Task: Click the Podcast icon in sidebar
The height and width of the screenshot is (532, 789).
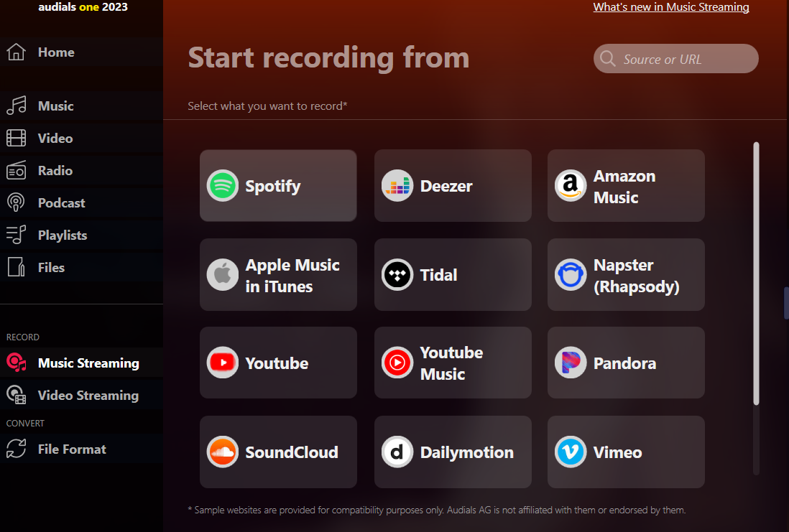Action: pyautogui.click(x=16, y=202)
